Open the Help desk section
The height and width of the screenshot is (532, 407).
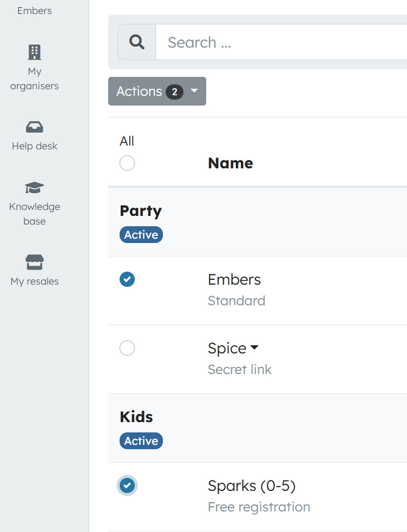[35, 146]
